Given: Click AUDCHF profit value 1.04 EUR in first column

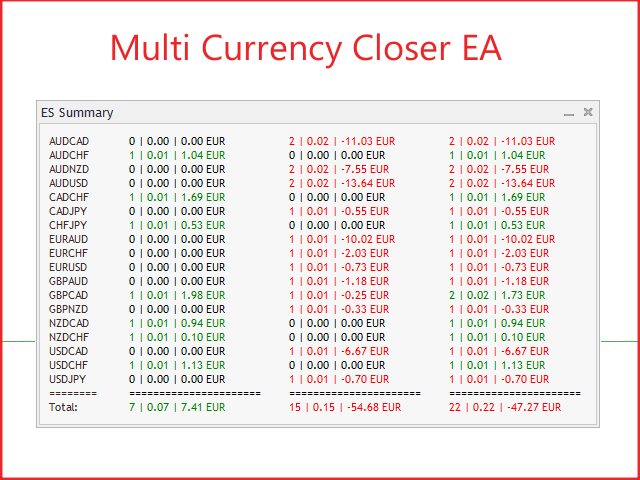Looking at the screenshot, I should pyautogui.click(x=203, y=155).
